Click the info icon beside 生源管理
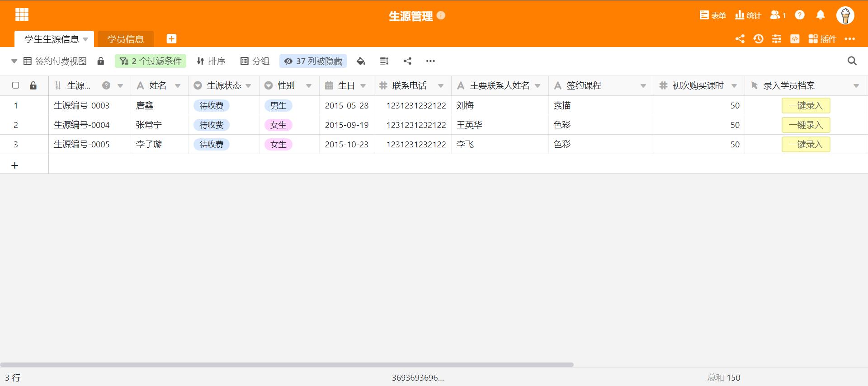The width and height of the screenshot is (868, 386). tap(441, 15)
